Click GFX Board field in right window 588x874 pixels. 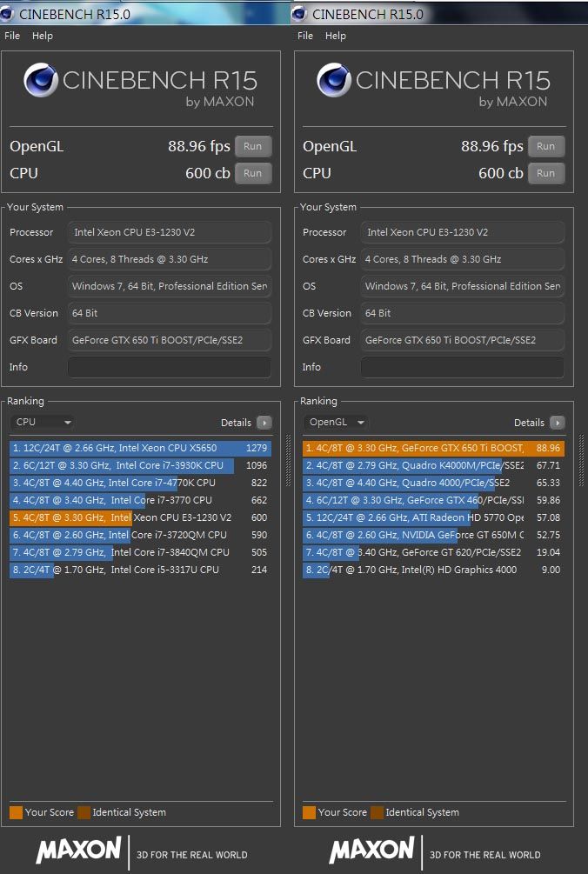coord(463,340)
